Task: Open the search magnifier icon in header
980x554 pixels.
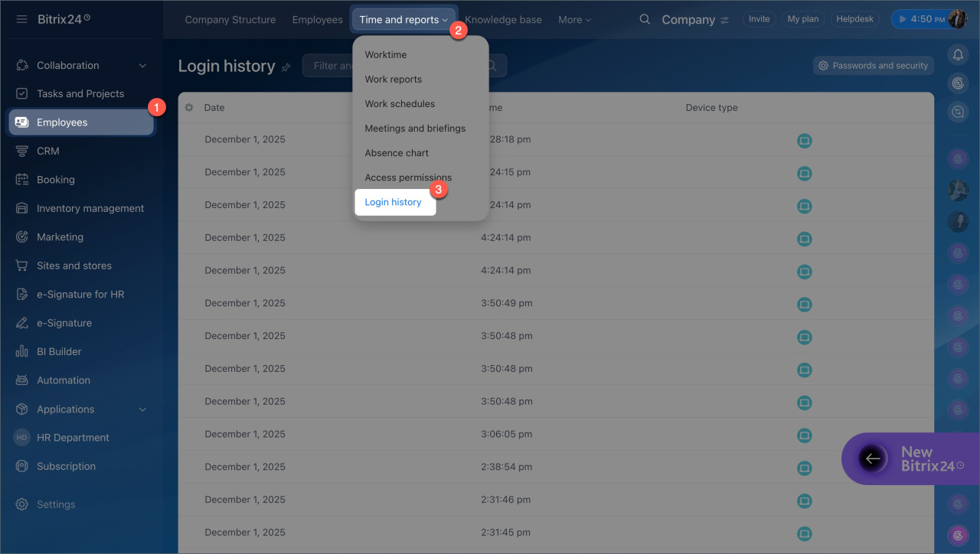Action: tap(645, 20)
